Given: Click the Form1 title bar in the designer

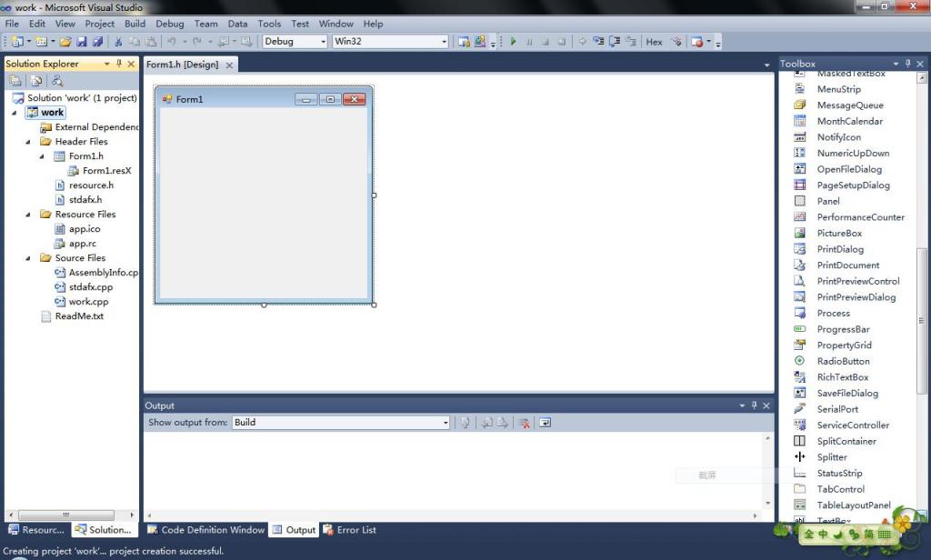Looking at the screenshot, I should [x=265, y=98].
